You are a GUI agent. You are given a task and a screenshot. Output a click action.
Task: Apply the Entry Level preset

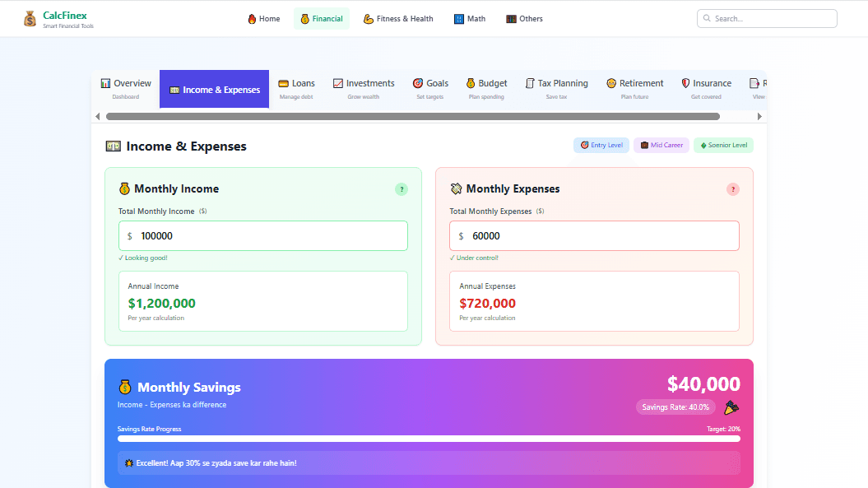(x=601, y=145)
